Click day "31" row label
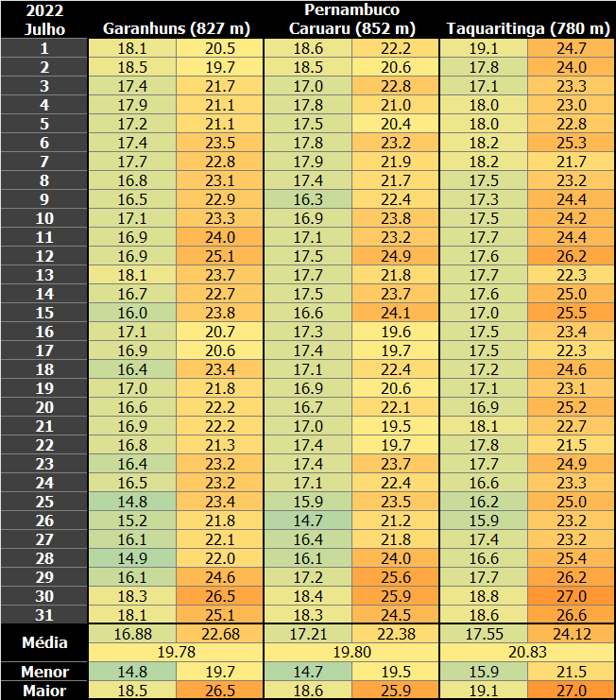Viewport: 616px width, 700px height. [x=44, y=615]
